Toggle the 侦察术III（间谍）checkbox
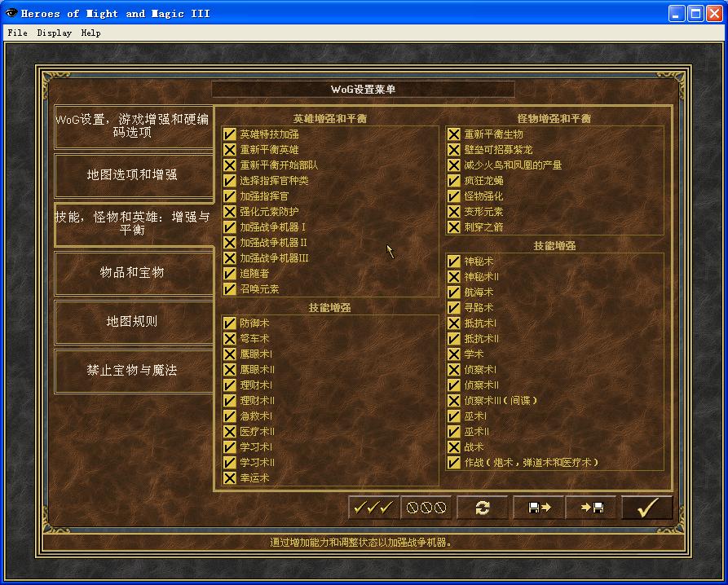Viewport: 728px width, 585px height. click(x=453, y=401)
